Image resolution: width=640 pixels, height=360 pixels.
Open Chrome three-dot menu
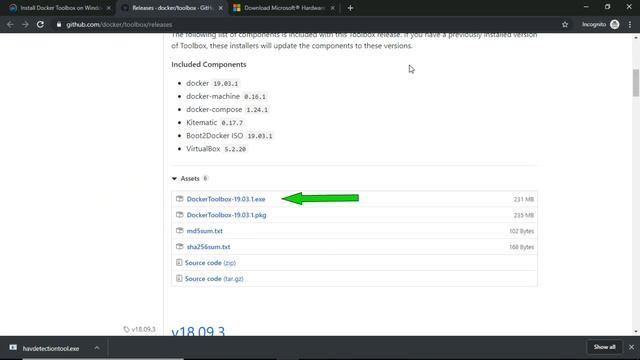(630, 24)
